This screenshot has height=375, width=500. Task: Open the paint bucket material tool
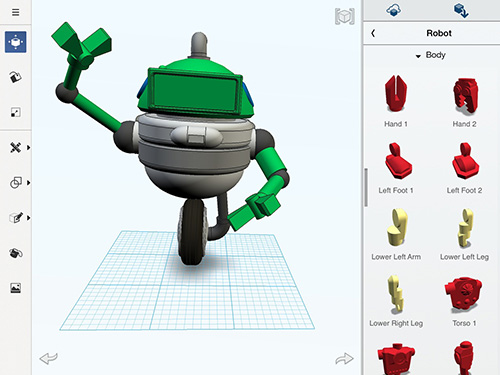coord(15,253)
